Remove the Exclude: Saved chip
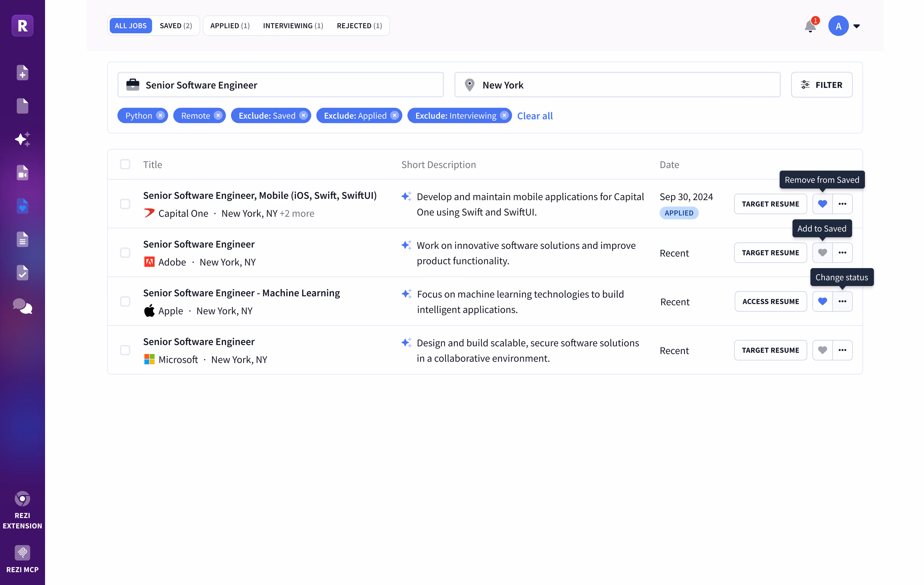This screenshot has width=924, height=585. (303, 115)
